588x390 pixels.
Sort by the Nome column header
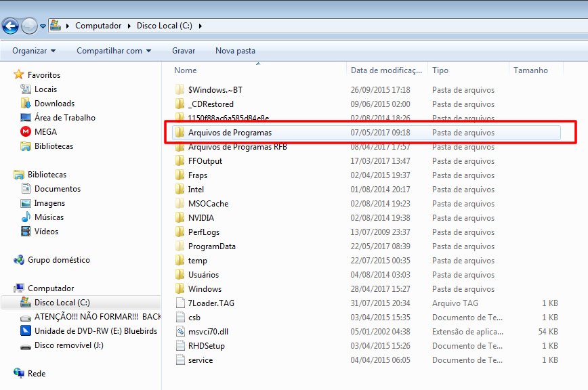click(x=185, y=70)
